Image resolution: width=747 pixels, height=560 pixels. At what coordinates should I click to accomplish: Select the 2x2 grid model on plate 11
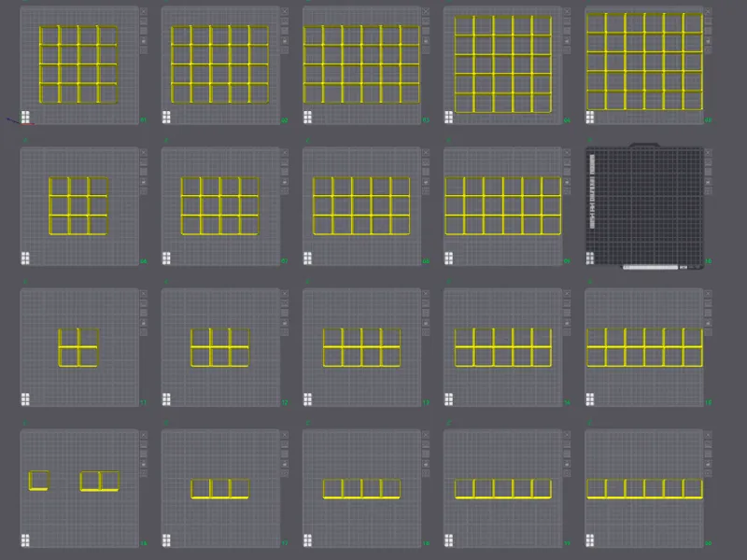pos(78,347)
